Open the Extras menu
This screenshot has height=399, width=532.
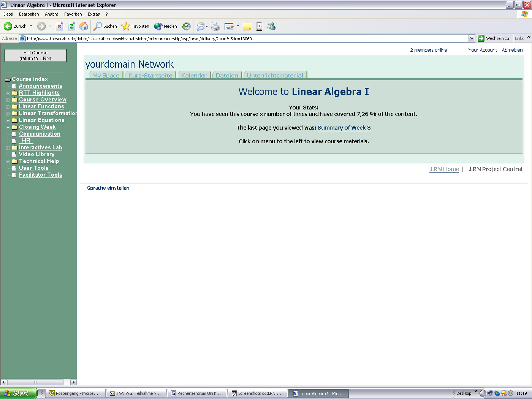93,14
